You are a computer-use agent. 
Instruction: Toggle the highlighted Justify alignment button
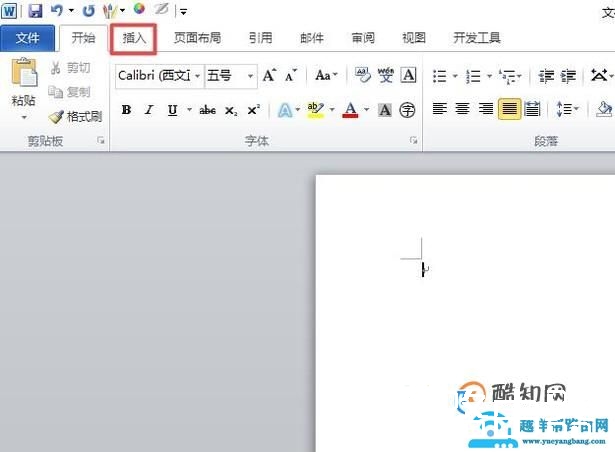[509, 109]
